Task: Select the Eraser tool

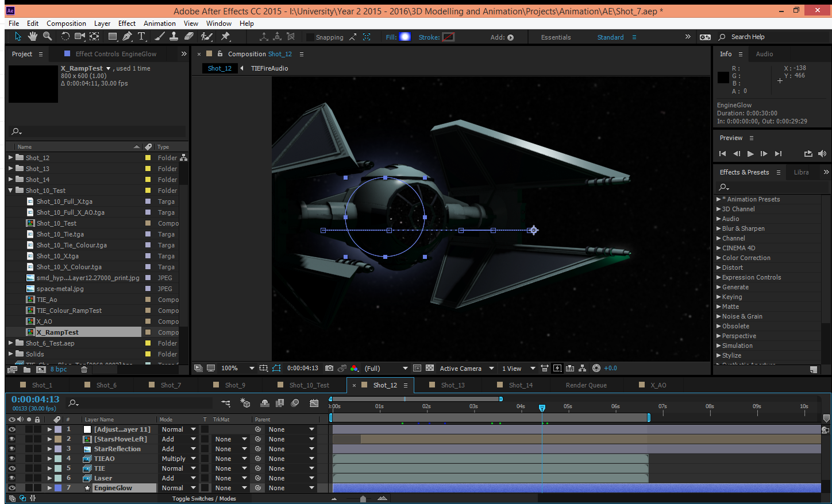Action: pos(189,37)
